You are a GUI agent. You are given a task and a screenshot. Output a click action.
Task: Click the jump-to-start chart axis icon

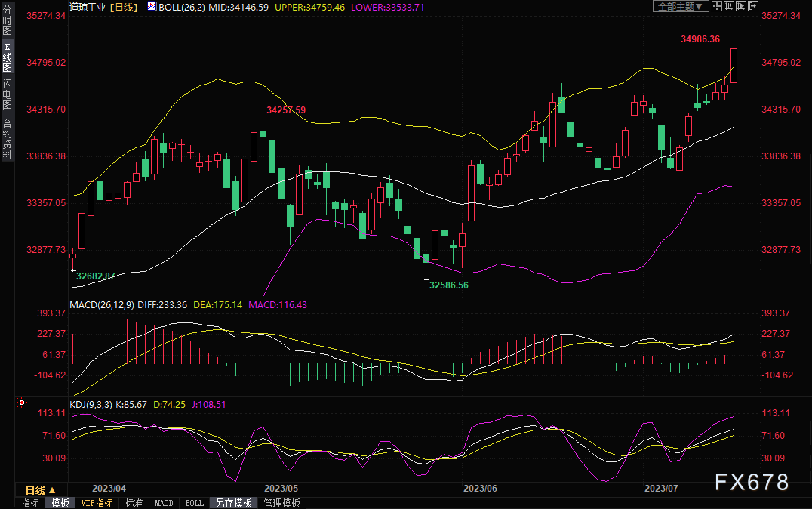click(x=729, y=6)
